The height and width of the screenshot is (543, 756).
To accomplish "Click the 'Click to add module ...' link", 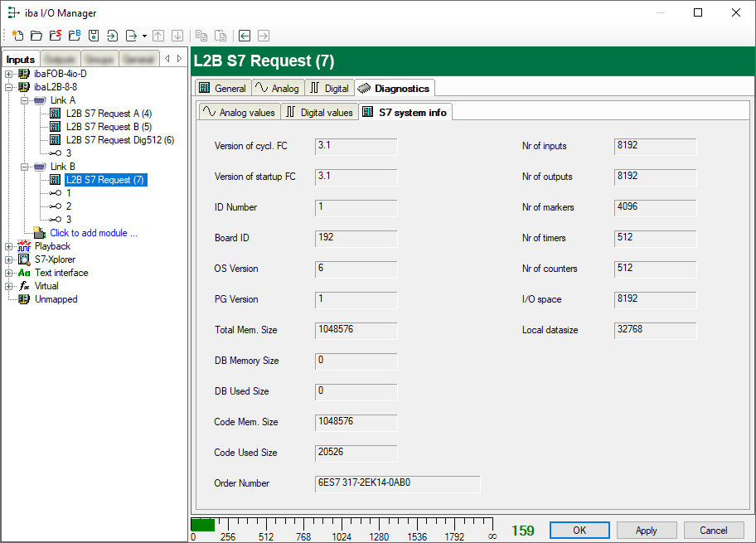I will click(x=94, y=233).
